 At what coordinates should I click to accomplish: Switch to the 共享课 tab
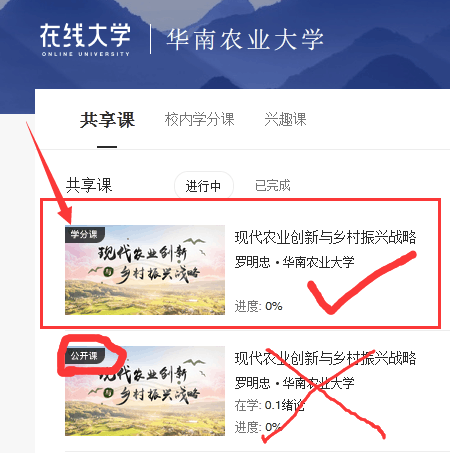(x=107, y=120)
